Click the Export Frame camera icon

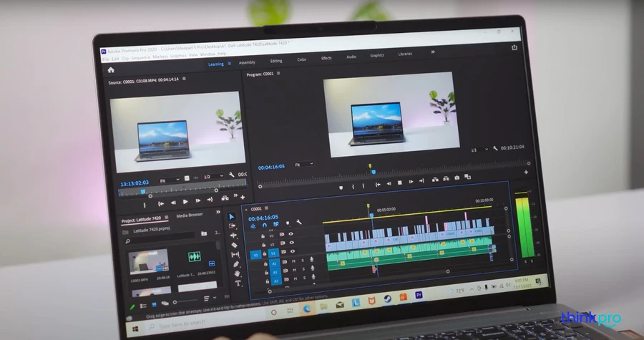(457, 178)
